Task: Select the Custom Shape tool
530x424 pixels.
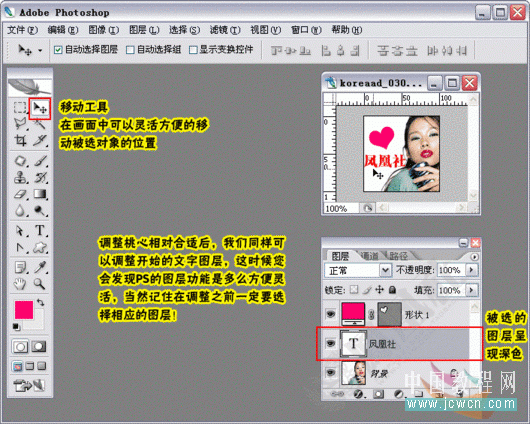Action: click(40, 248)
